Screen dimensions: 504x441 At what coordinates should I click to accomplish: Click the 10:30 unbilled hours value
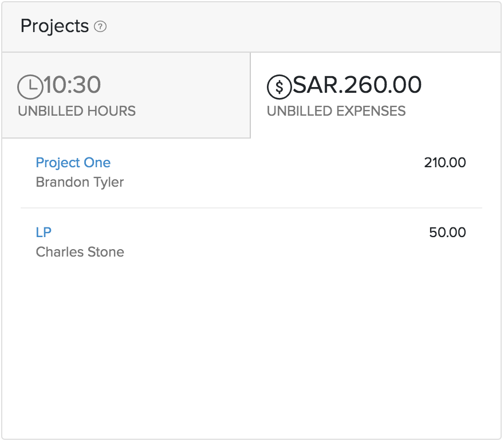tap(73, 85)
